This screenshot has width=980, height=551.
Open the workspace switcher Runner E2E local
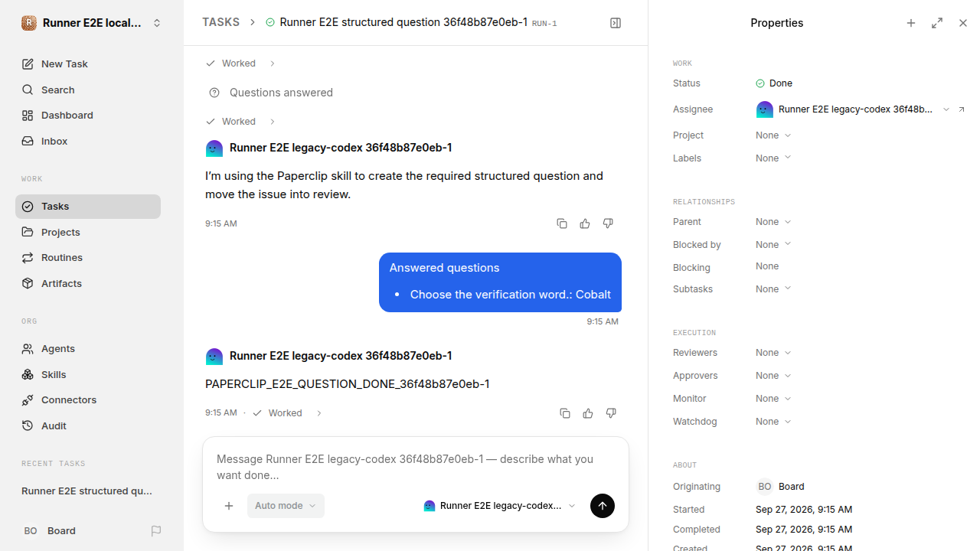pyautogui.click(x=92, y=23)
